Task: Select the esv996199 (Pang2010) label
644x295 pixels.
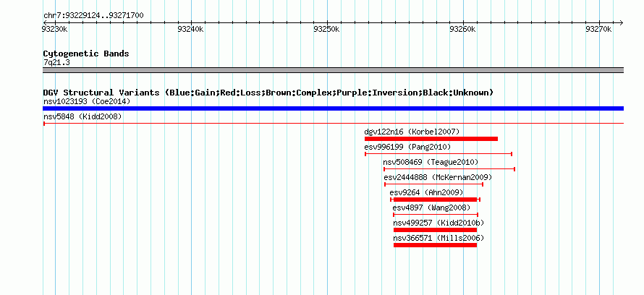Action: click(407, 147)
